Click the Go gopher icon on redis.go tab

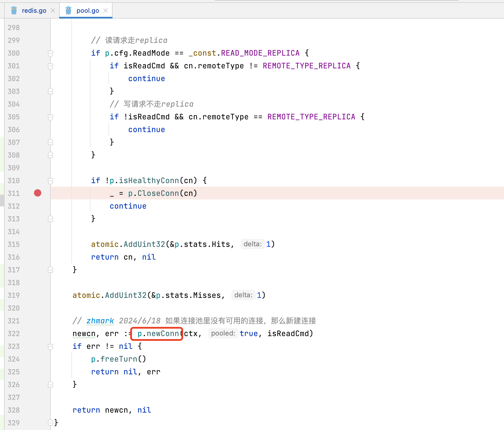(14, 10)
